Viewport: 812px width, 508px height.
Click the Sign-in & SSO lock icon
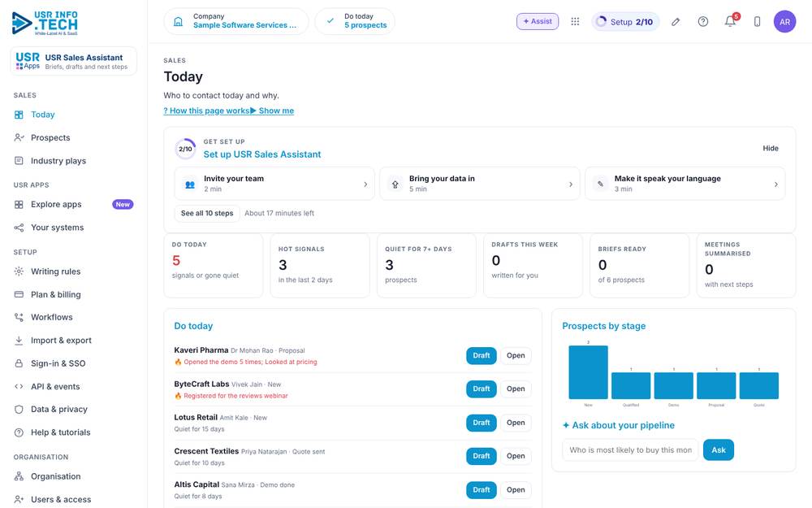point(19,363)
